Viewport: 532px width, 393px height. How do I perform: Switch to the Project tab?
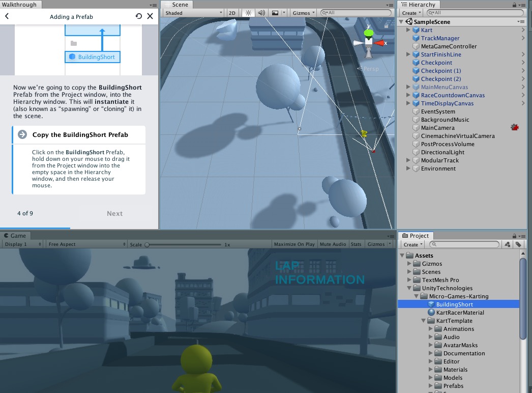(416, 235)
